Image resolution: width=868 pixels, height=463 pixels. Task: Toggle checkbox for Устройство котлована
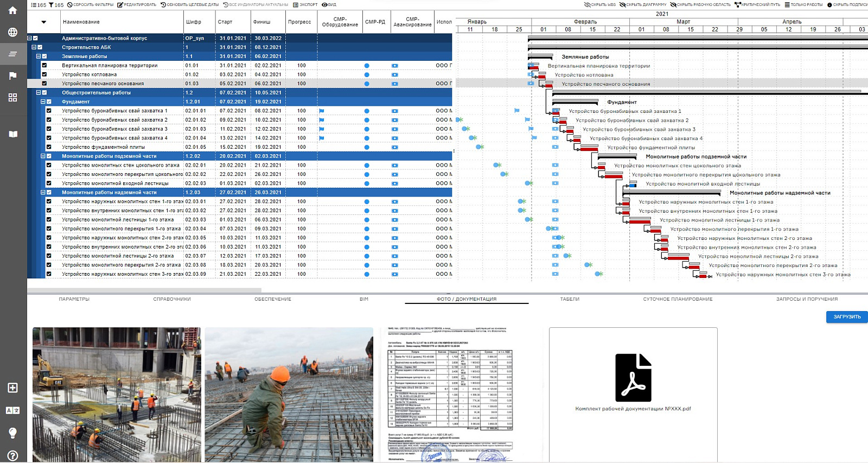pos(44,74)
